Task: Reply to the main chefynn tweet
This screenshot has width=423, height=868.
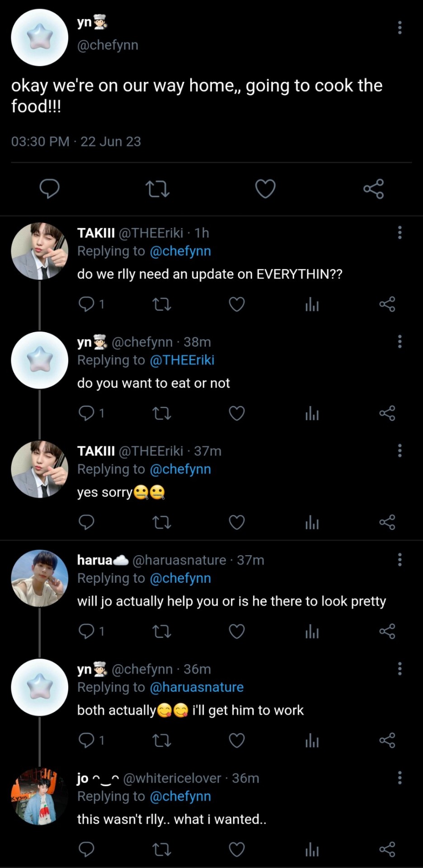Action: [x=49, y=189]
